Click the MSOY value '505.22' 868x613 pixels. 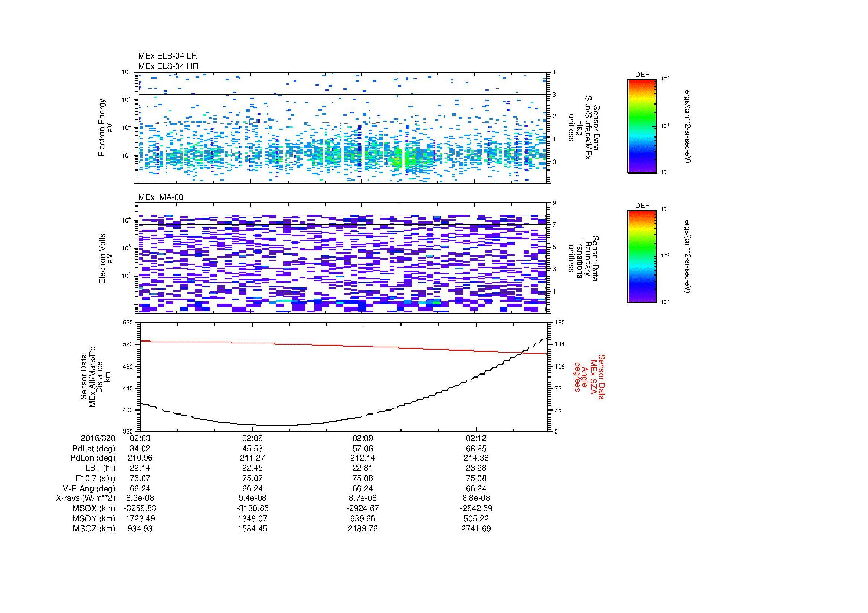click(476, 519)
